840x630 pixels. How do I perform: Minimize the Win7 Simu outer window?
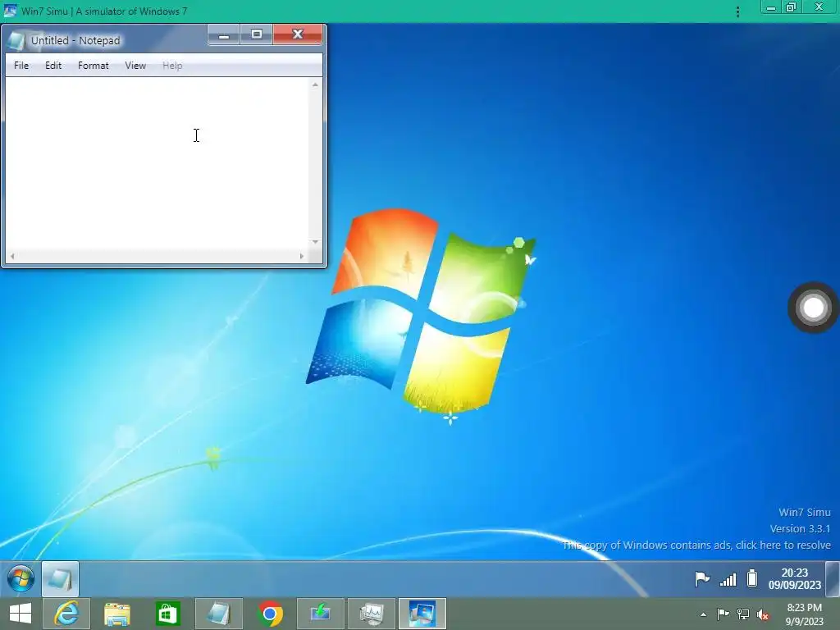(771, 7)
